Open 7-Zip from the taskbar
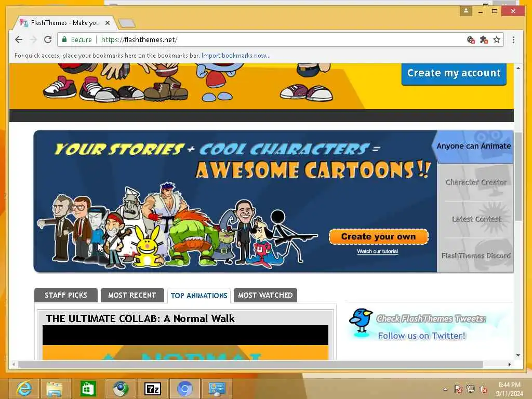The image size is (532, 399). click(x=153, y=389)
